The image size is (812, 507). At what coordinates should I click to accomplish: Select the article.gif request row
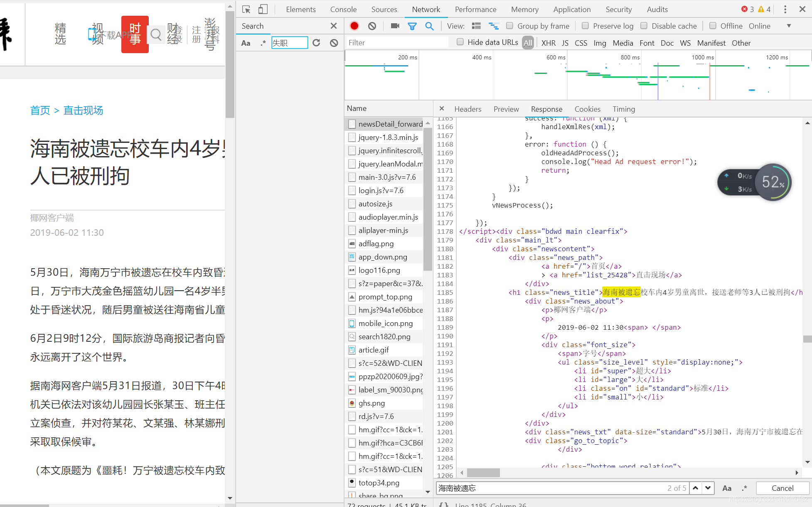pos(384,350)
